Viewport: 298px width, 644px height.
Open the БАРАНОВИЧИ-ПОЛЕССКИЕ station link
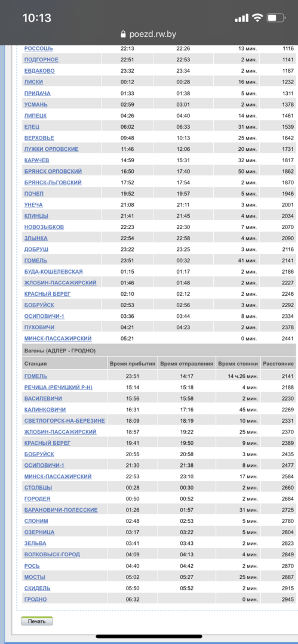coord(61,510)
